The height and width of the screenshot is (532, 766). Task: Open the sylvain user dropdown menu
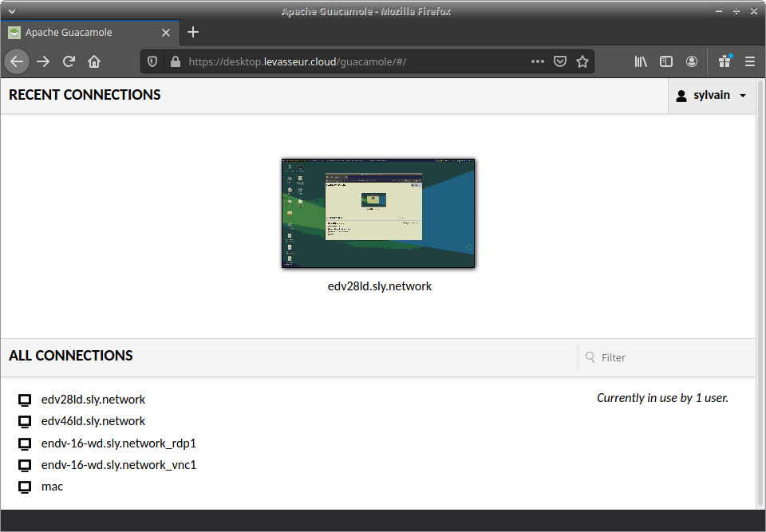click(x=711, y=96)
